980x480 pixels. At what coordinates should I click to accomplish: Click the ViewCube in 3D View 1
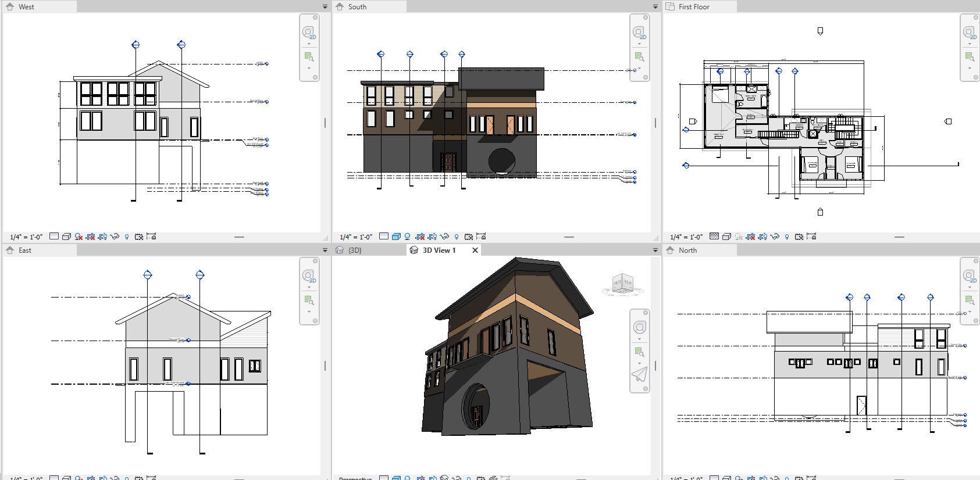(622, 284)
